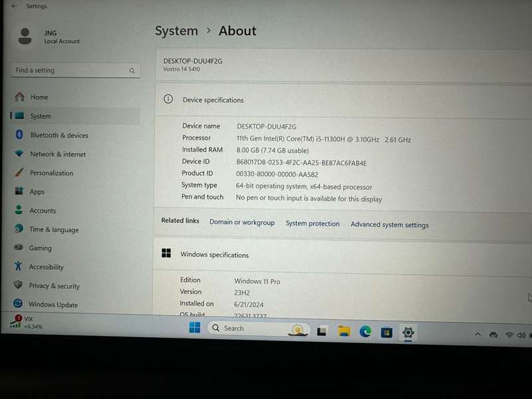Open the Advanced system settings link

coord(390,225)
